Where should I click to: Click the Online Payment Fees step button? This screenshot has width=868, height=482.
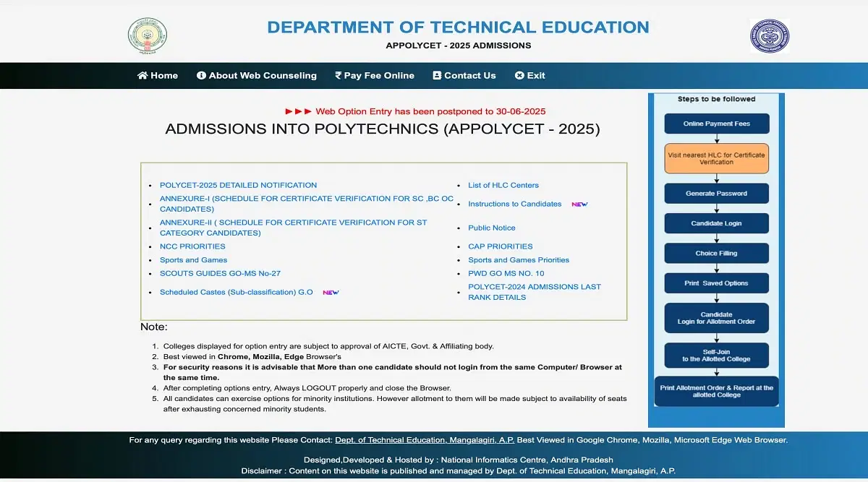click(717, 124)
